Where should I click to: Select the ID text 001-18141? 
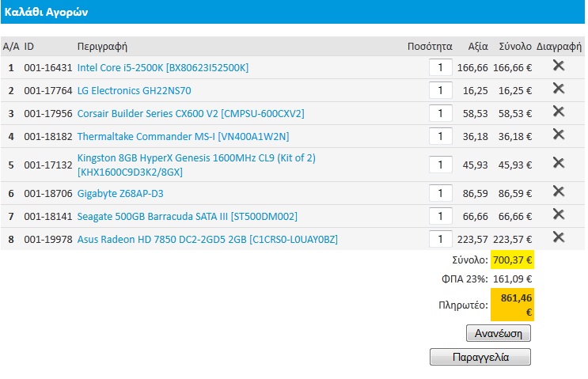(48, 216)
